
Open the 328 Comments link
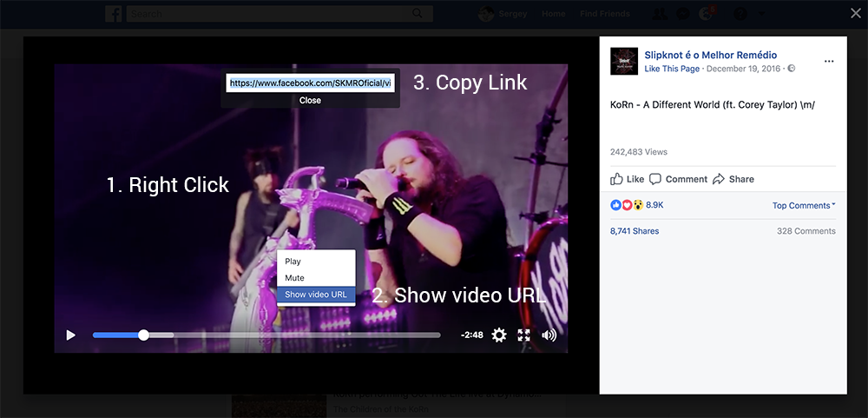[x=806, y=231]
